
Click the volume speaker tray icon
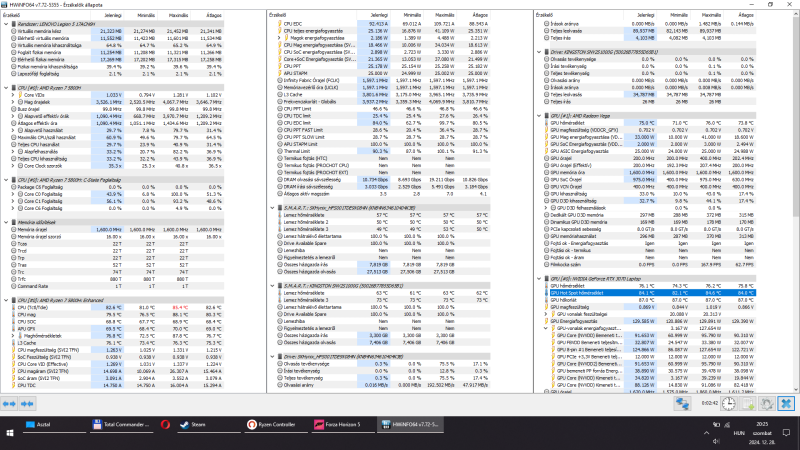(x=716, y=441)
